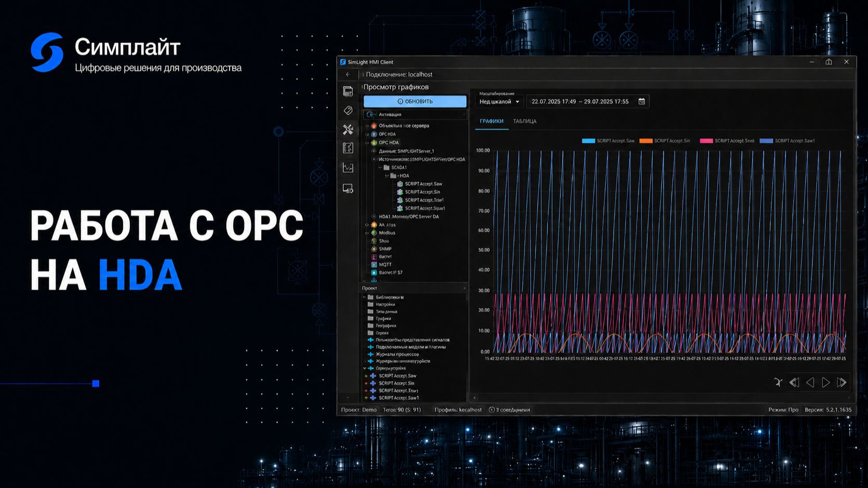Jump to first chart period
The image size is (868, 488).
point(794,383)
